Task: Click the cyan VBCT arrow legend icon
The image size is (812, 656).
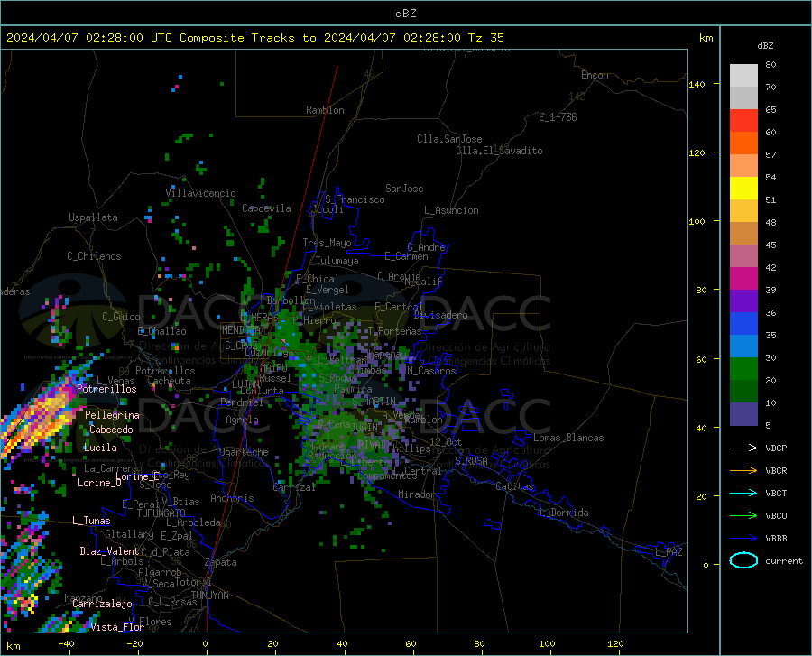Action: click(x=743, y=493)
